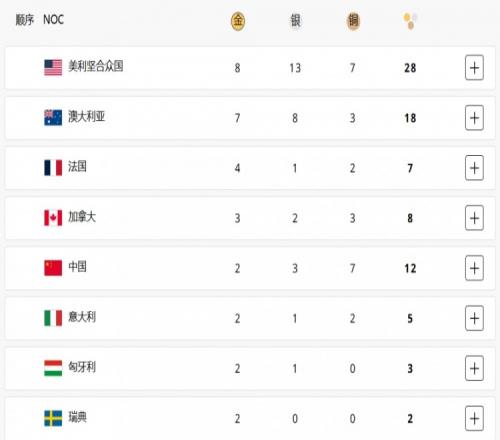The height and width of the screenshot is (440, 500).
Task: Expand the 法国 medal row
Action: click(x=474, y=168)
